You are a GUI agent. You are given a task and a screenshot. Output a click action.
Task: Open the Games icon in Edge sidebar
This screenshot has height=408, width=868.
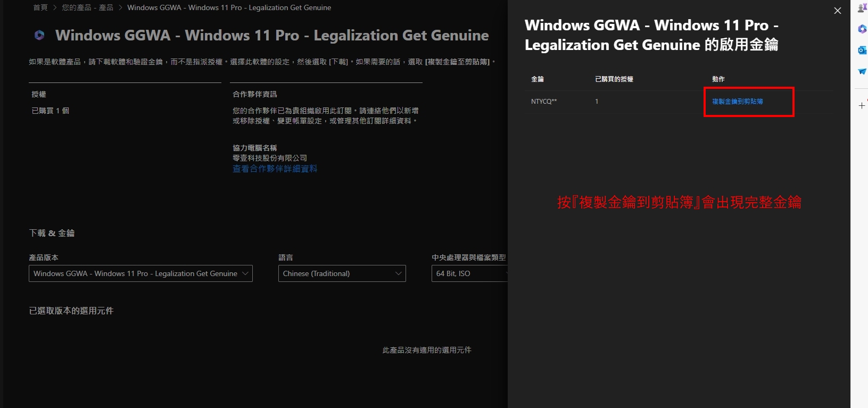tap(862, 8)
